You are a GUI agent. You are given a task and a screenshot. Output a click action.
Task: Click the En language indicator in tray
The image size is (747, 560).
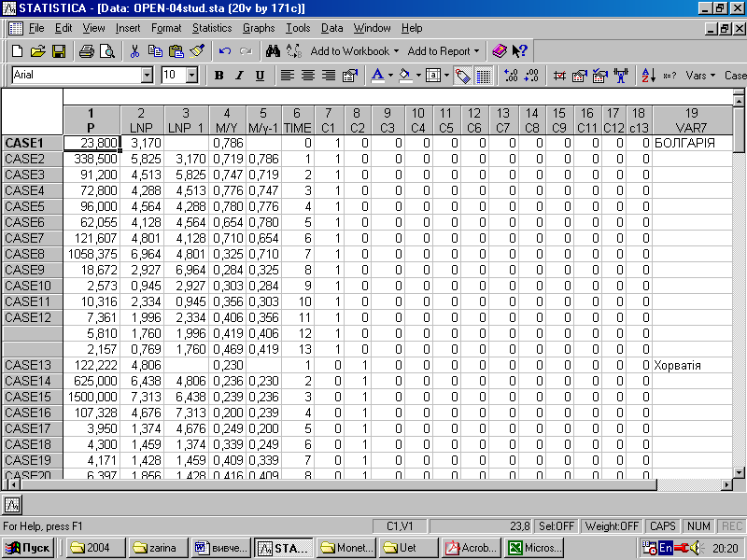[x=666, y=548]
